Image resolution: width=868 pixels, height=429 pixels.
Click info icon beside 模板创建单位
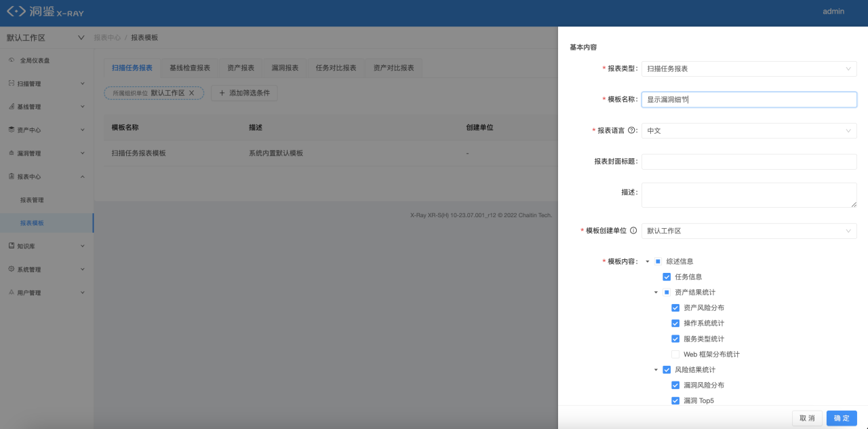pyautogui.click(x=633, y=231)
